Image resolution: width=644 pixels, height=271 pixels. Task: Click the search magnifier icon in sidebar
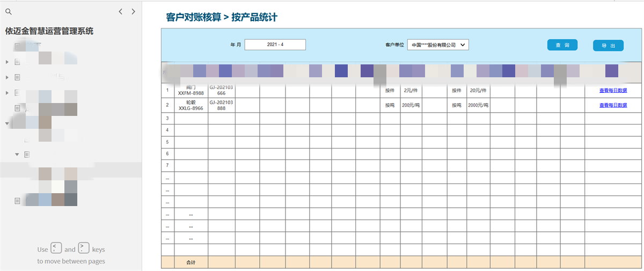coord(8,11)
